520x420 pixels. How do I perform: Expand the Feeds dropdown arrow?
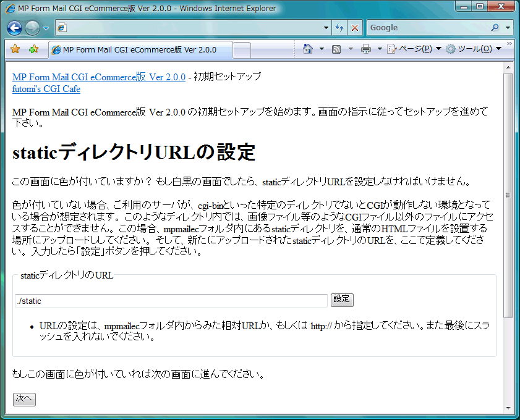pos(351,49)
